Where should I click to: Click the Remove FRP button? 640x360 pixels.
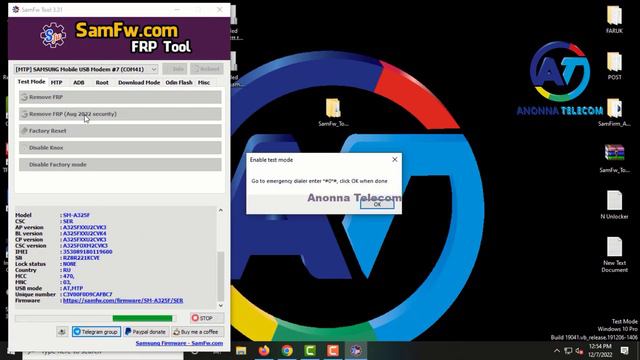point(120,97)
